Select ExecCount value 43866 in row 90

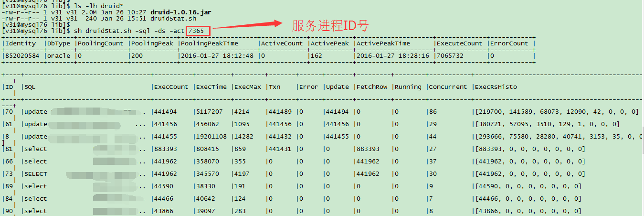point(163,211)
